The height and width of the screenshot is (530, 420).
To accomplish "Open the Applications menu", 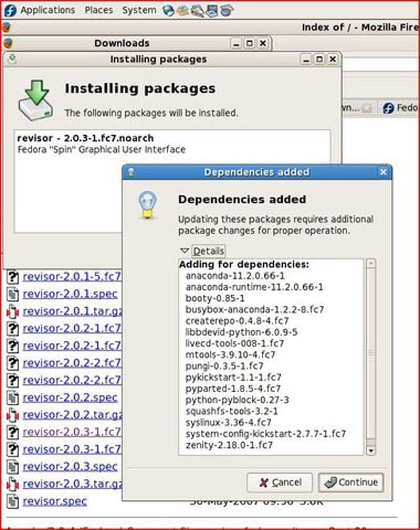I will pyautogui.click(x=48, y=10).
